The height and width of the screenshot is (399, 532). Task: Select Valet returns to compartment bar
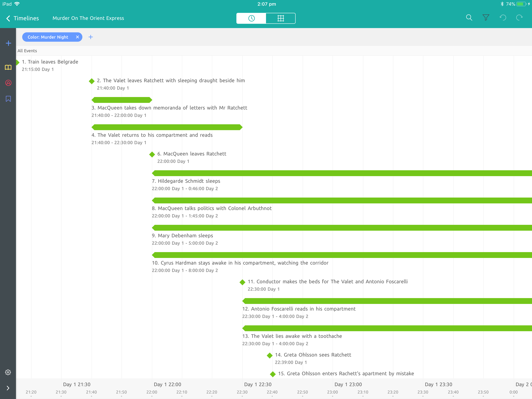click(167, 127)
